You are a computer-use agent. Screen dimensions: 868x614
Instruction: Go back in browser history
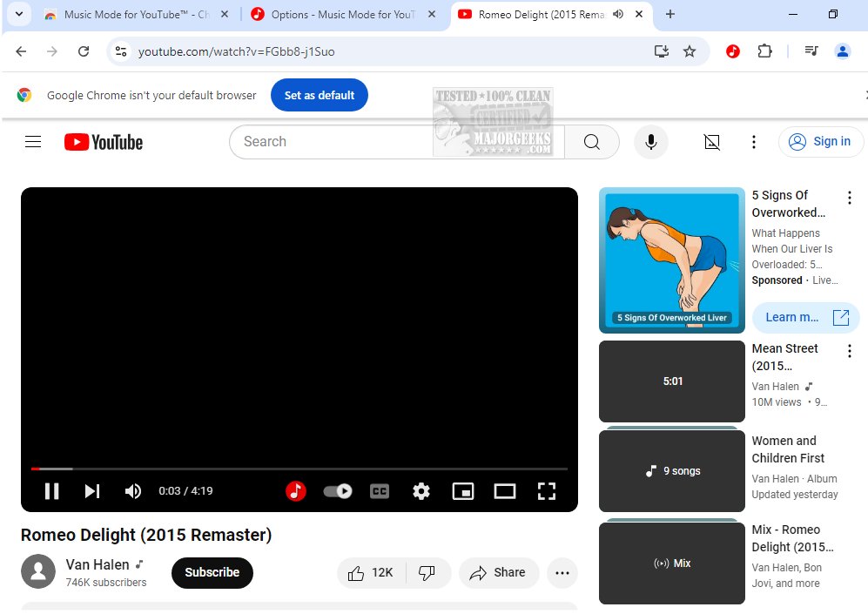pos(21,51)
